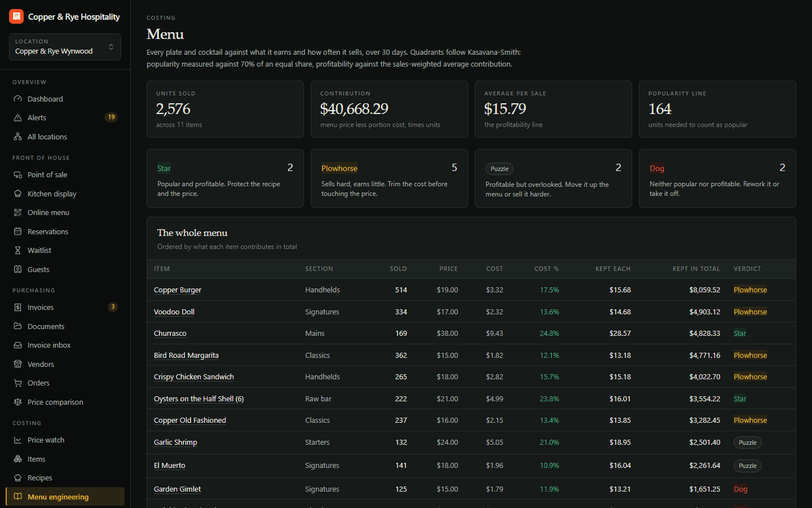812x508 pixels.
Task: Click the Alerts warning triangle icon
Action: [17, 117]
